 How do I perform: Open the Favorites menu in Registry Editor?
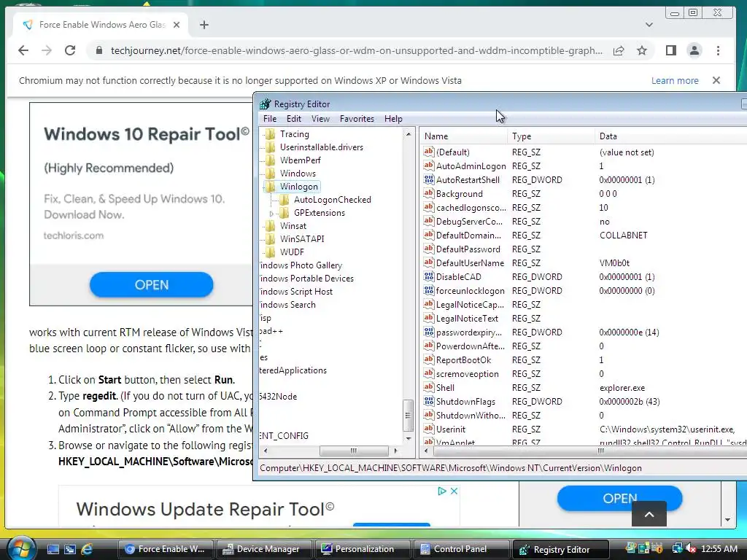click(357, 119)
